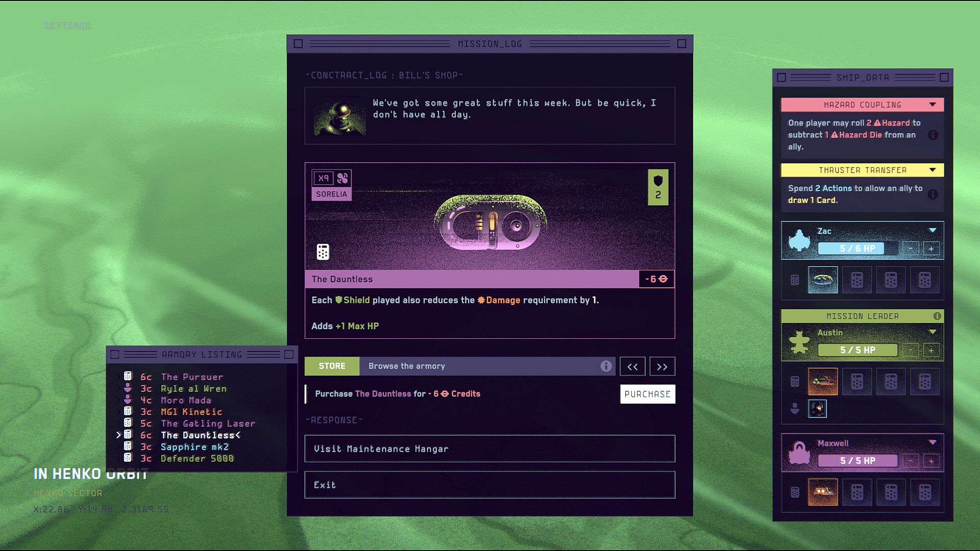
Task: Collapse the Thruster Transfer section
Action: [933, 170]
